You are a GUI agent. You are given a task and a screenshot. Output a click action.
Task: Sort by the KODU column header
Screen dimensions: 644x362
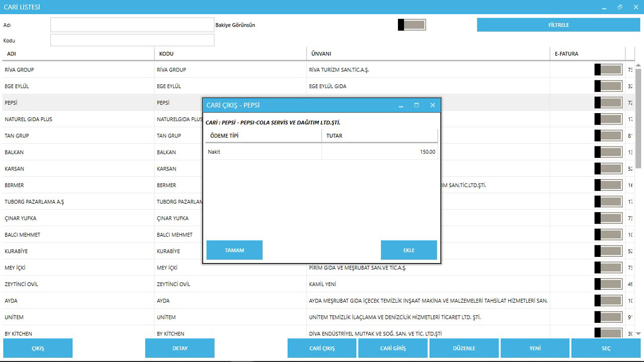point(230,54)
